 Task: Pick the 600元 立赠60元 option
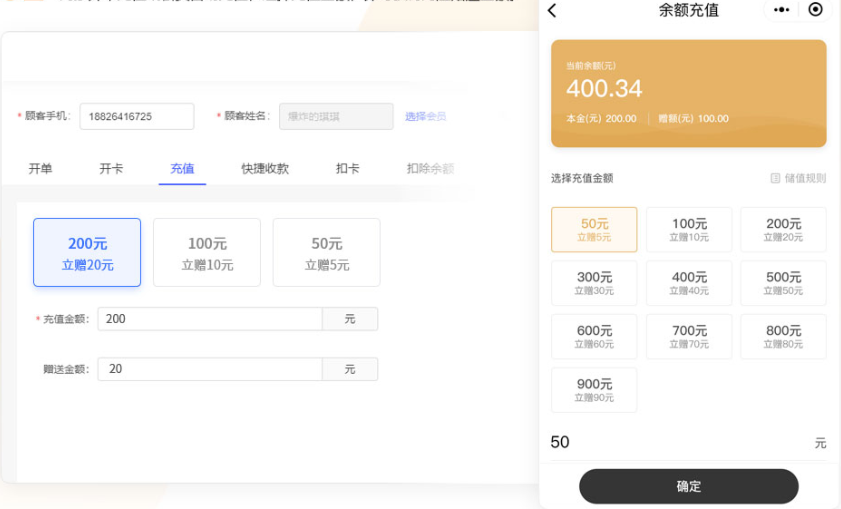(x=594, y=337)
